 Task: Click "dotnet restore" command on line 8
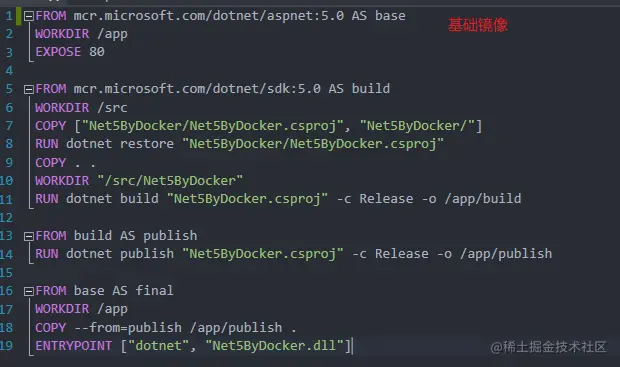point(120,144)
